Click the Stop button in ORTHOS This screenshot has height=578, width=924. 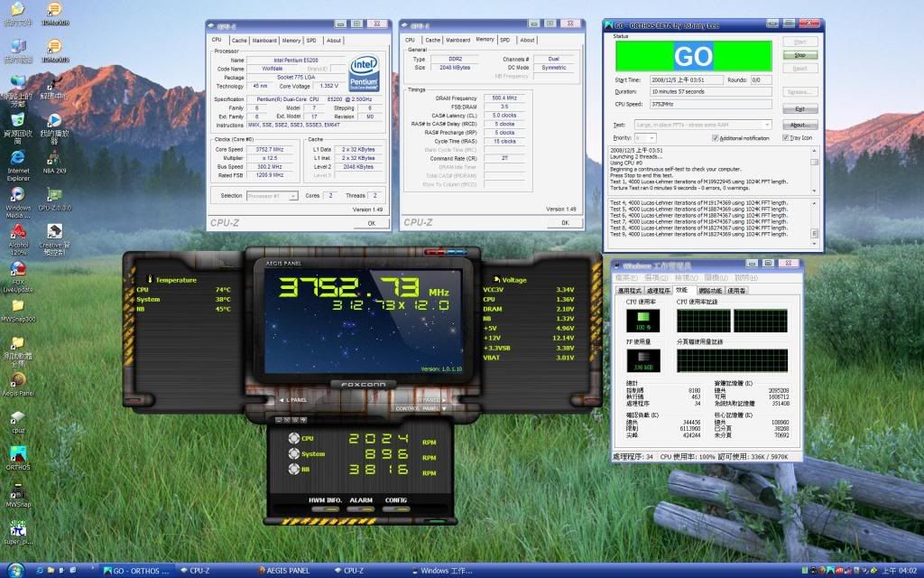pos(800,55)
